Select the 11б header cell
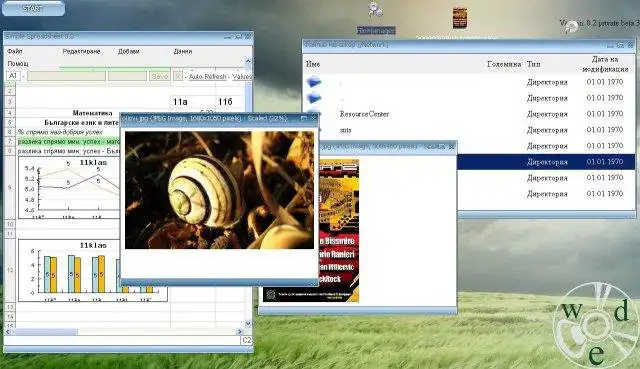Image resolution: width=640 pixels, height=369 pixels. 230,102
